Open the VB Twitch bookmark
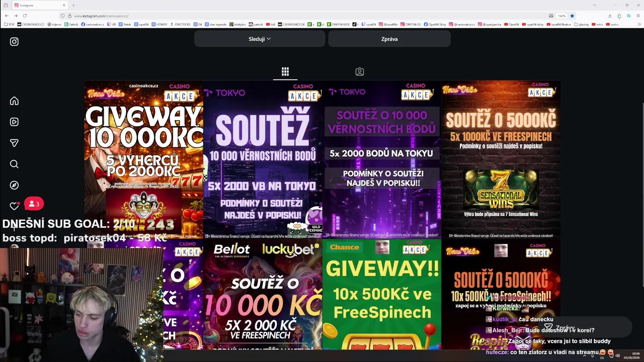Image resolution: width=644 pixels, height=362 pixels. point(112,24)
